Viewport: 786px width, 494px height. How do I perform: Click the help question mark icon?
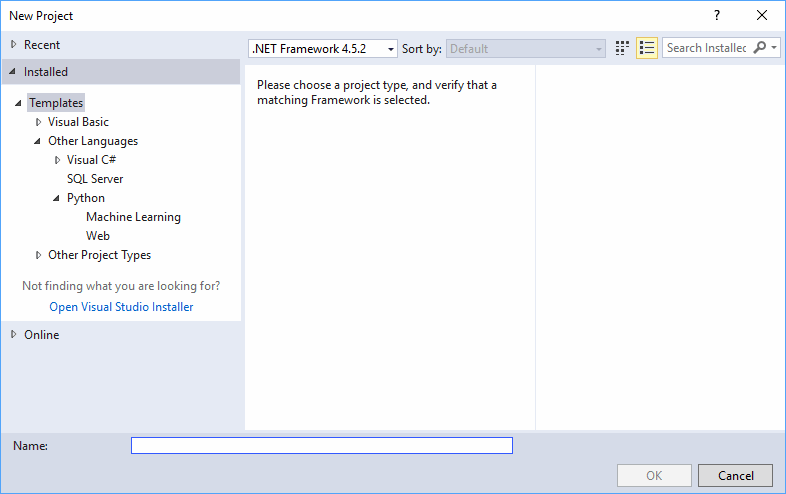[x=717, y=15]
